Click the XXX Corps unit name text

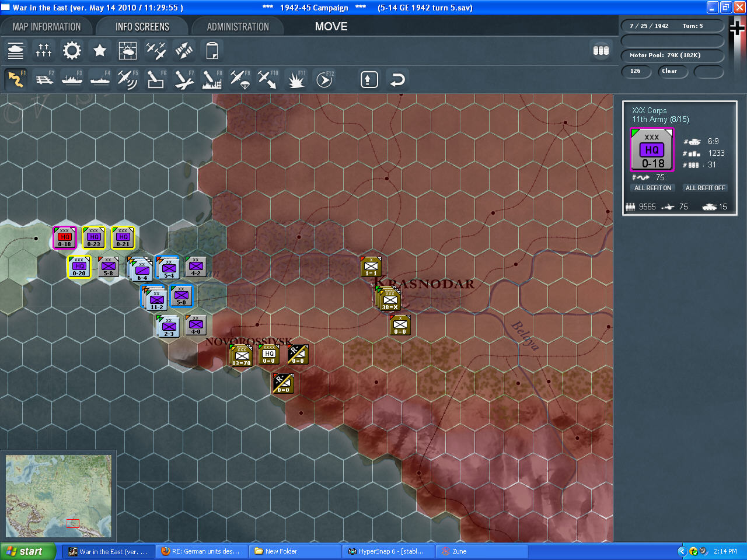click(649, 110)
